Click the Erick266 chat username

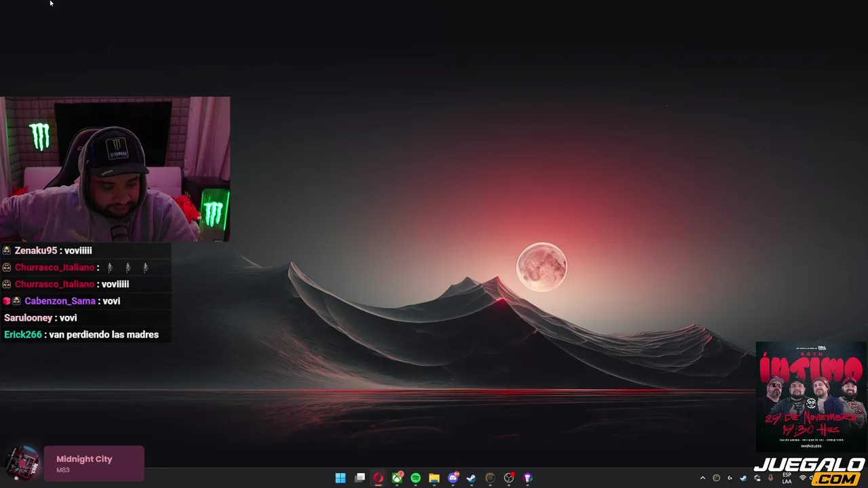(22, 335)
